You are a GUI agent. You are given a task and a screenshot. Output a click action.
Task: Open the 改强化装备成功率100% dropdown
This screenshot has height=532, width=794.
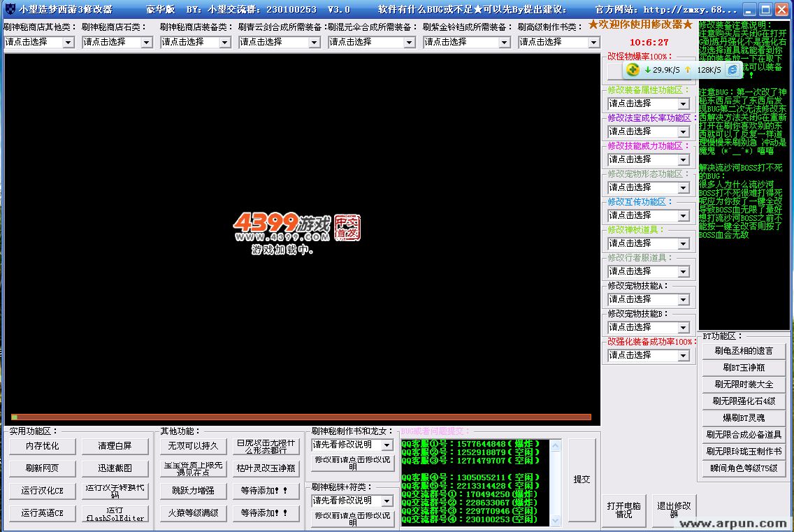click(649, 356)
